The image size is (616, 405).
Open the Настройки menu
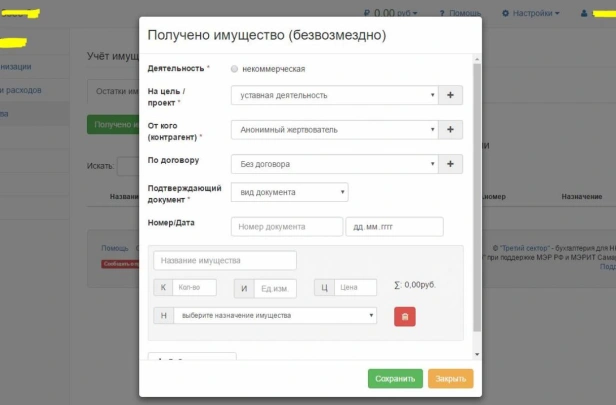pyautogui.click(x=531, y=13)
